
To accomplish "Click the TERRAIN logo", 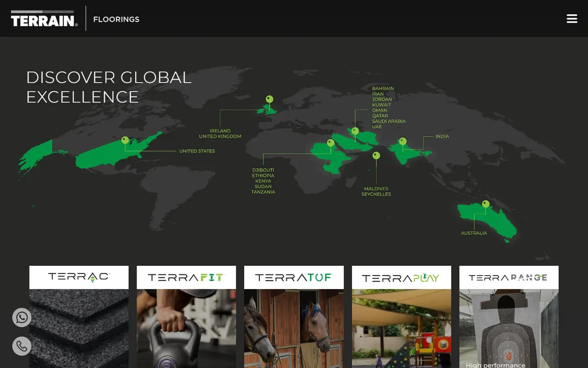I will (x=44, y=19).
